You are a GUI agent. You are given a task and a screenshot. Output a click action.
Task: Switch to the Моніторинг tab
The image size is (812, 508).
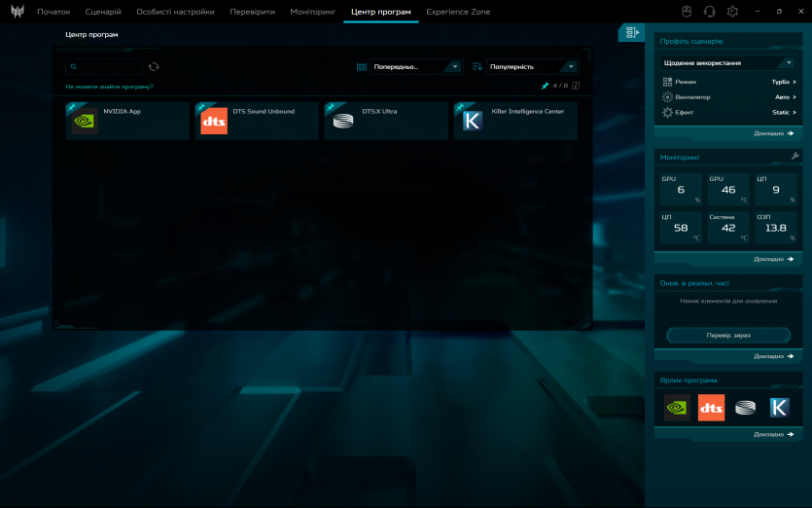[312, 12]
